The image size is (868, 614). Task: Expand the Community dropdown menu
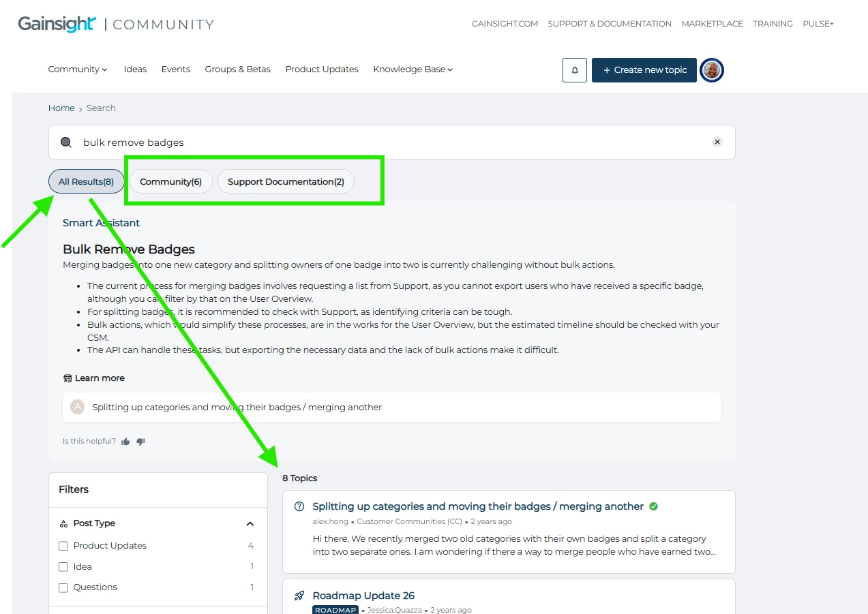(x=78, y=70)
